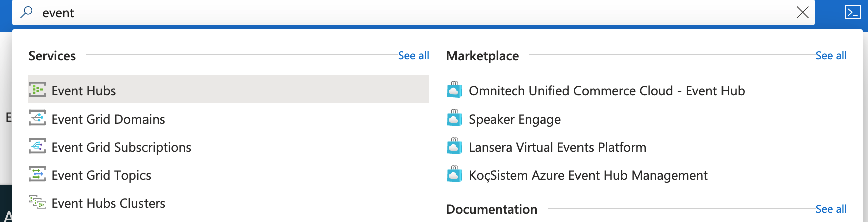Open the Cloud Shell terminal icon
This screenshot has height=222, width=868.
click(x=852, y=12)
